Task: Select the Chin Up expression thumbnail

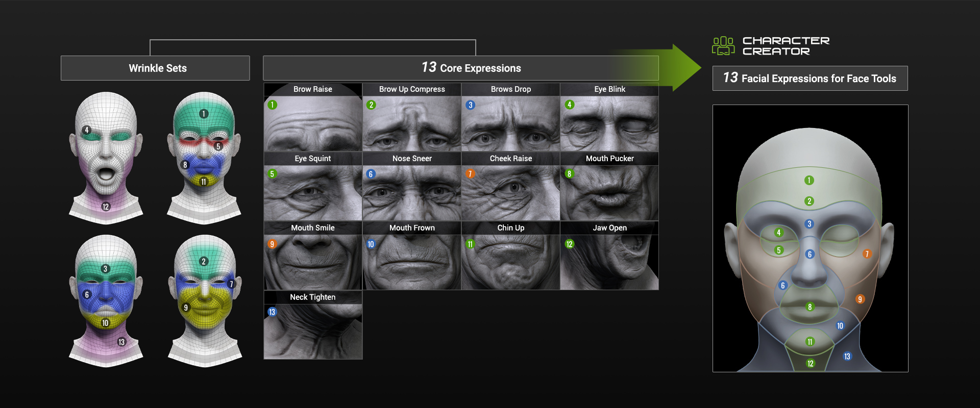Action: (510, 261)
